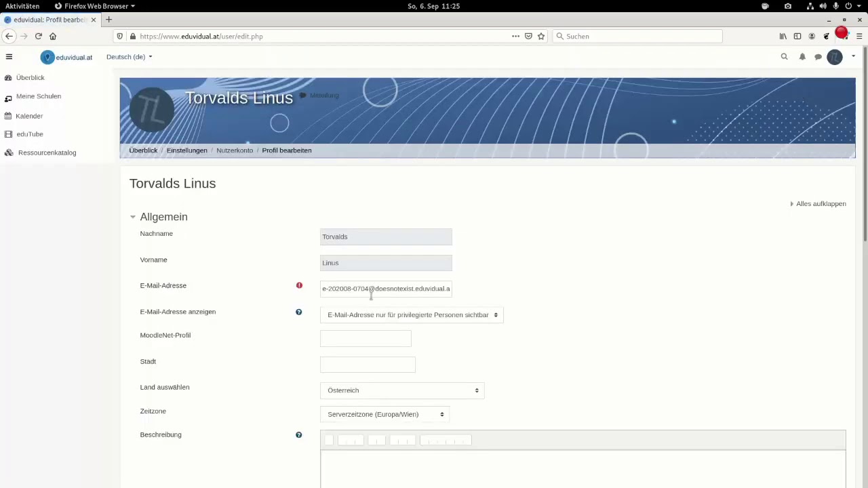Click Überblick breadcrumb link
Viewport: 868px width, 488px height.
pos(143,150)
